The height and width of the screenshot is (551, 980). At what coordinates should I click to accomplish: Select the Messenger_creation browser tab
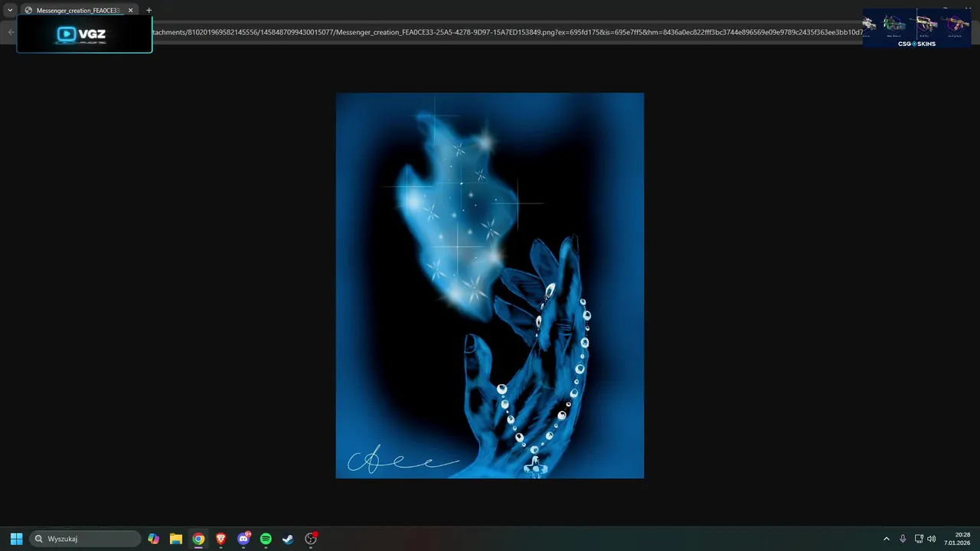point(78,10)
